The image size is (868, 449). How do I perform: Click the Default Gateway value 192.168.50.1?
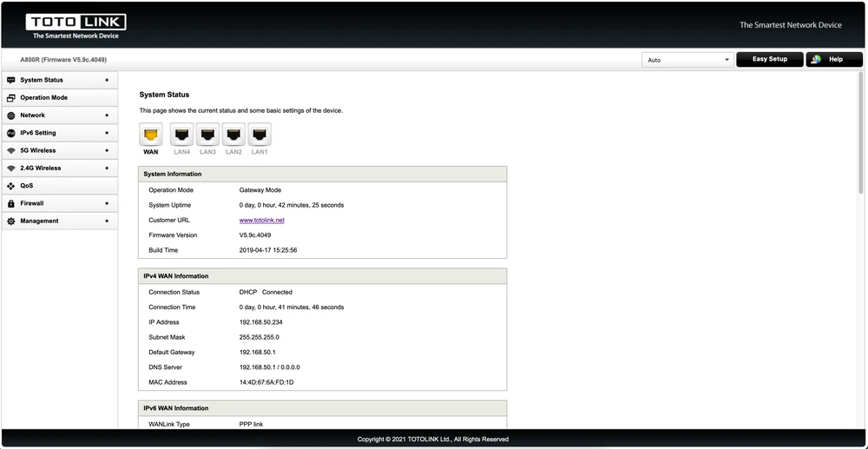[258, 352]
